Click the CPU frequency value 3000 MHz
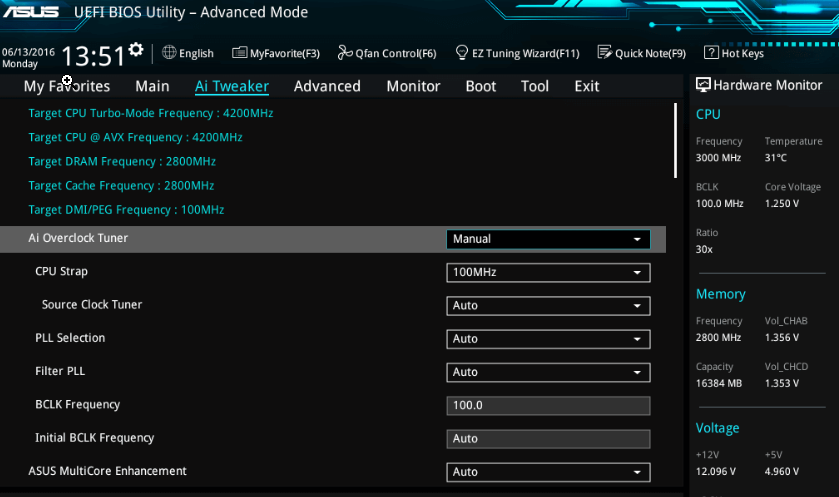The image size is (839, 497). pos(718,158)
